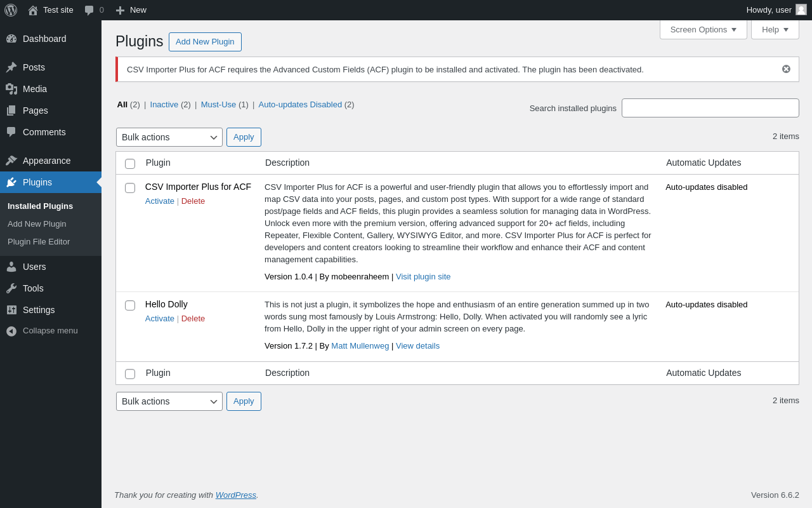
Task: Open Hello Dolly View details link
Action: click(x=417, y=345)
